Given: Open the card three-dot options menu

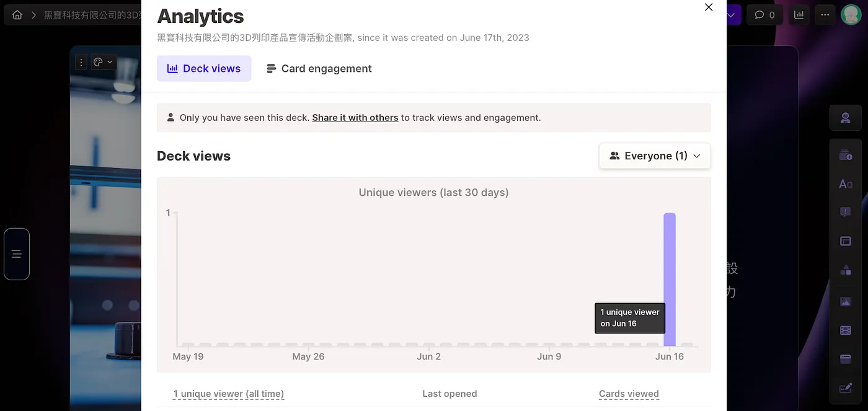Looking at the screenshot, I should tap(81, 62).
